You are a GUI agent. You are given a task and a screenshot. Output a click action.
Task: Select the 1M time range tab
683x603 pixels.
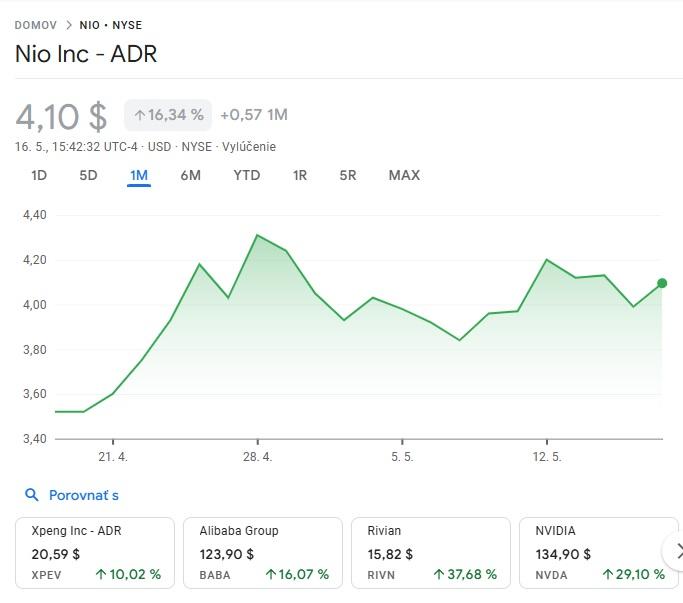[139, 175]
